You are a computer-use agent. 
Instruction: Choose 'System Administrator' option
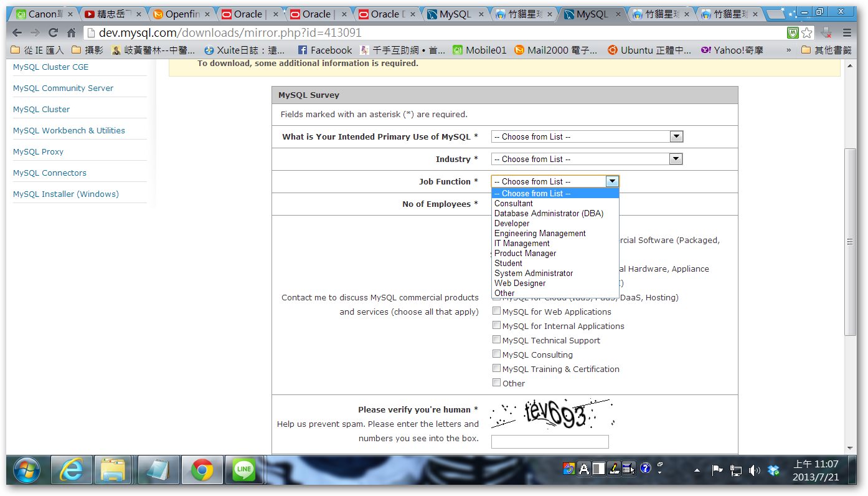pos(555,273)
